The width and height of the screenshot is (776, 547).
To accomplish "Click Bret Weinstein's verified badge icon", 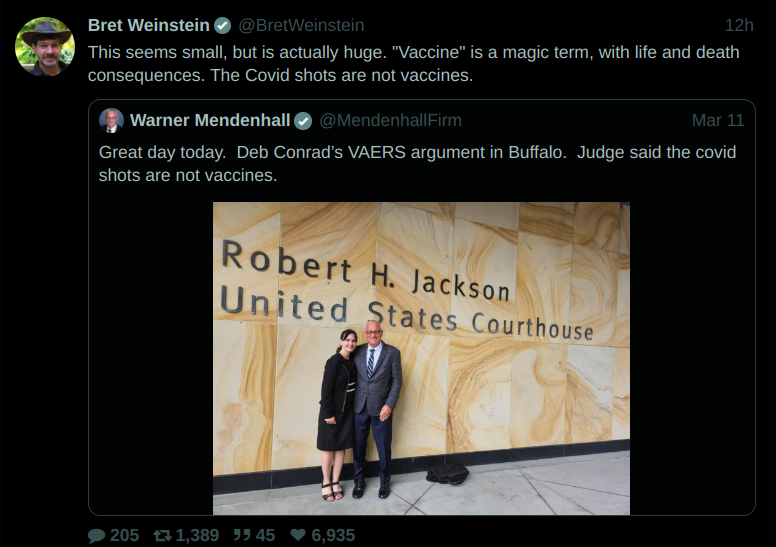I will coord(223,26).
